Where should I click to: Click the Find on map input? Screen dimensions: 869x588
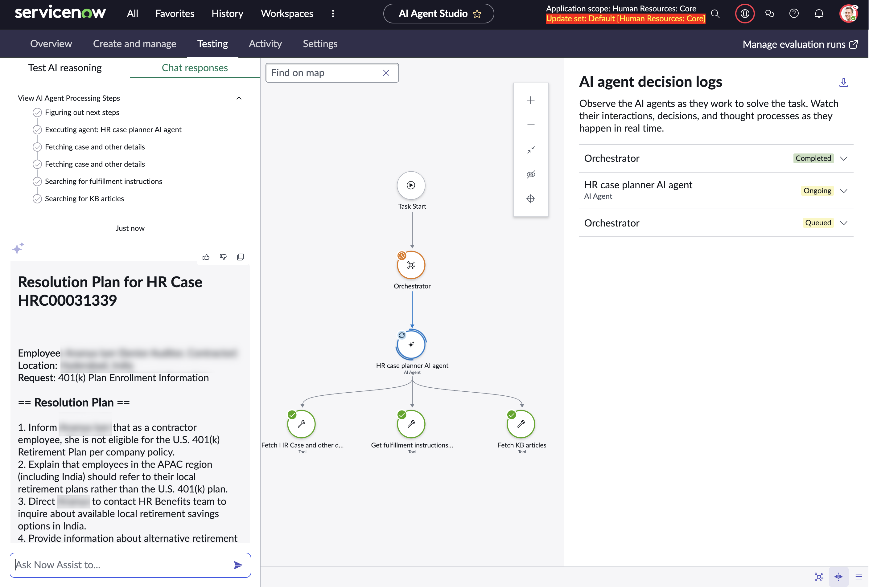pos(332,73)
